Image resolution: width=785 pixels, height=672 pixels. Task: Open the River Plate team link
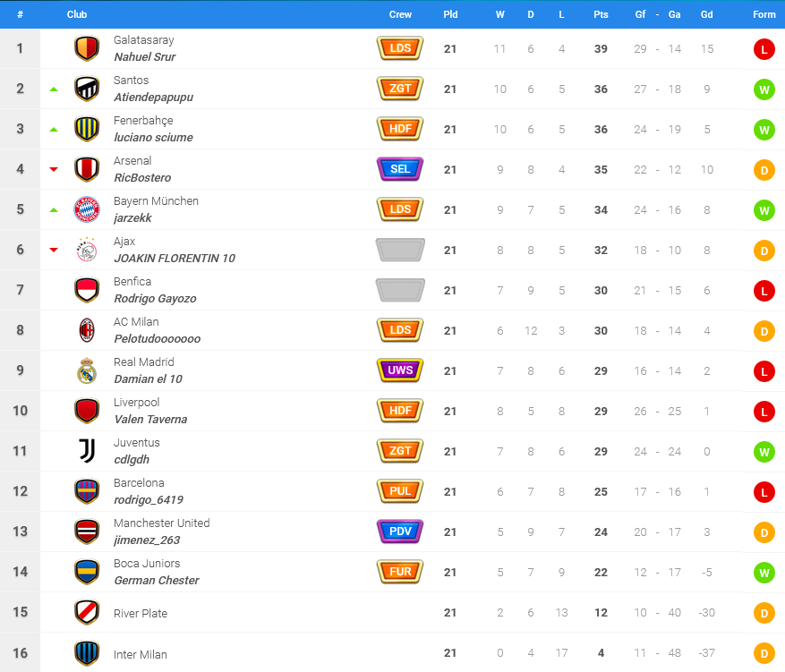(x=141, y=614)
